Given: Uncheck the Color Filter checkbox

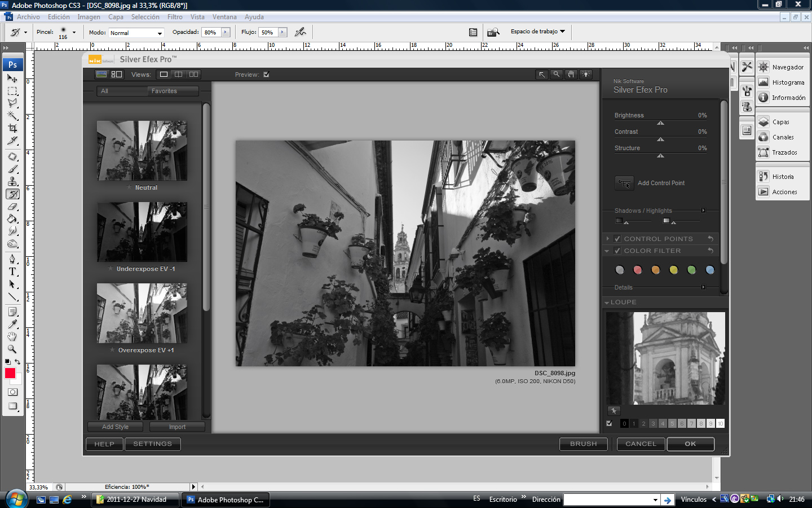Looking at the screenshot, I should 617,251.
